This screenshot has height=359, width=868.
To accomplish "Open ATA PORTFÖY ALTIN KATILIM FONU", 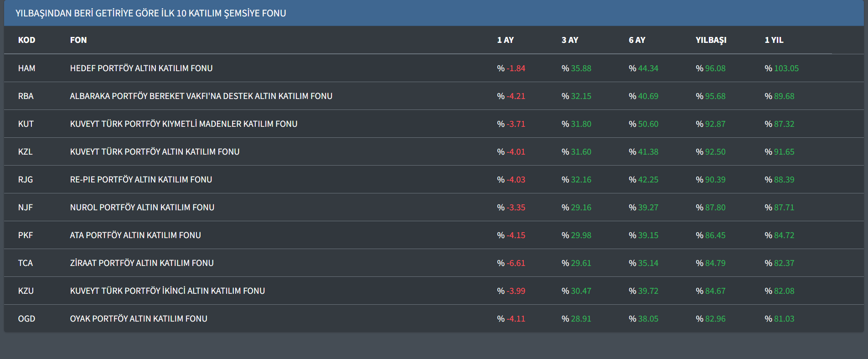I will 135,235.
